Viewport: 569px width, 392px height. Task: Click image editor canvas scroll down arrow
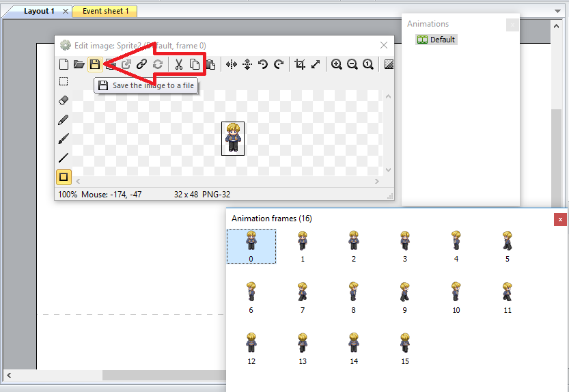point(388,170)
